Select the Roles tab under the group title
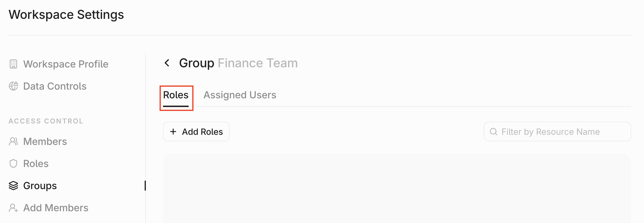The height and width of the screenshot is (223, 644). tap(176, 95)
